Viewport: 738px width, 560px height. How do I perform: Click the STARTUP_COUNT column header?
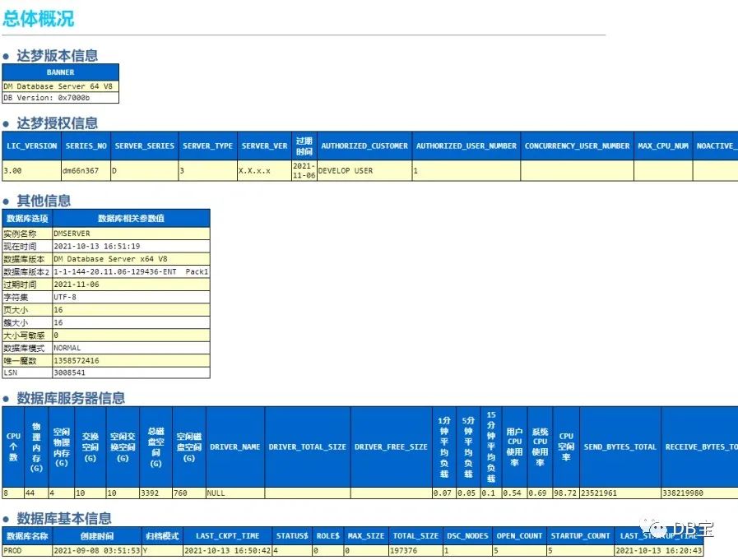(580, 535)
